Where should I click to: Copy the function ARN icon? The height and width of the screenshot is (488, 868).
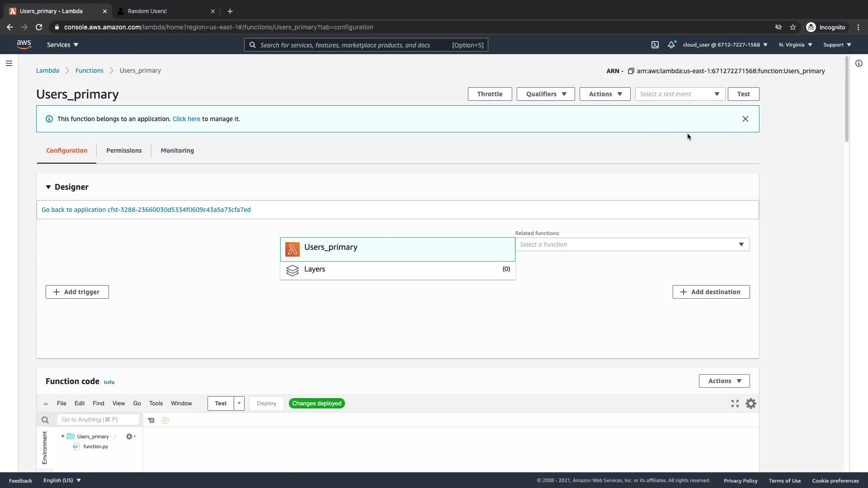631,71
